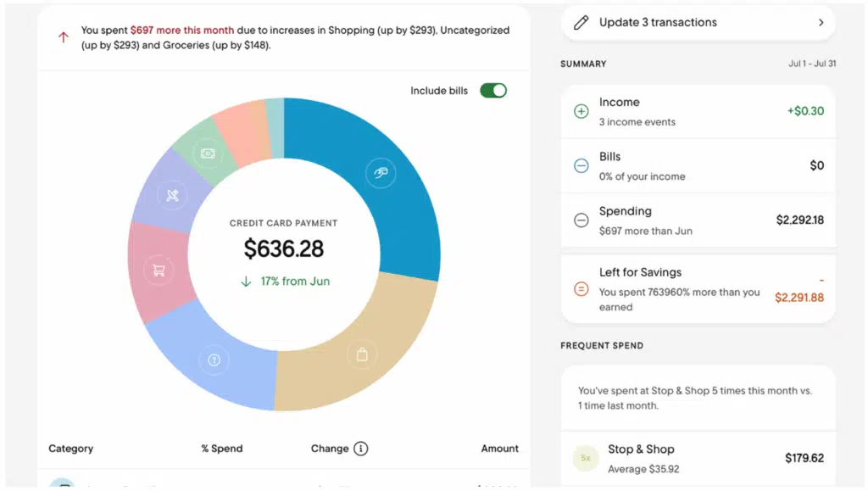Screen dimensions: 868x491
Task: Toggle the Include bills switch
Action: 492,90
